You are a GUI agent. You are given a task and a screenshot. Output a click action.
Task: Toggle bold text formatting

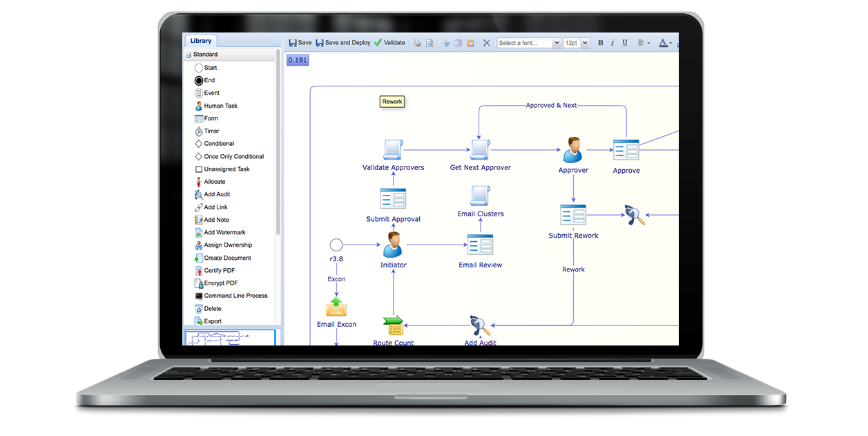(600, 42)
